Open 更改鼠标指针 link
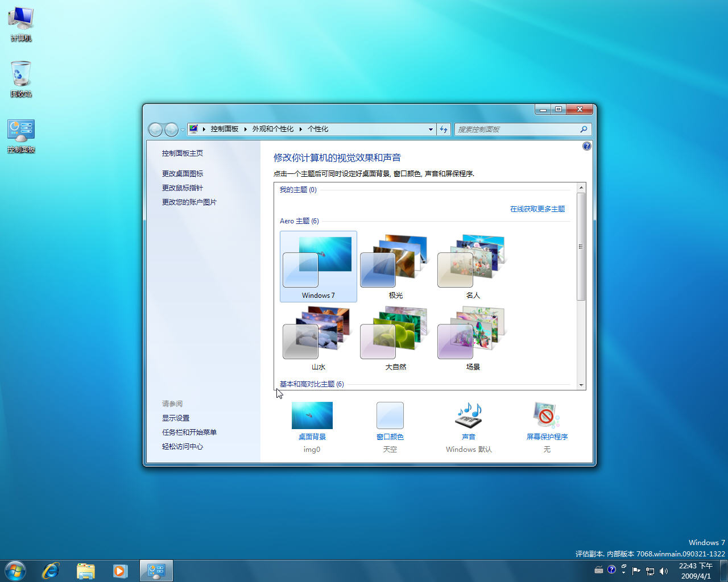 tap(183, 188)
